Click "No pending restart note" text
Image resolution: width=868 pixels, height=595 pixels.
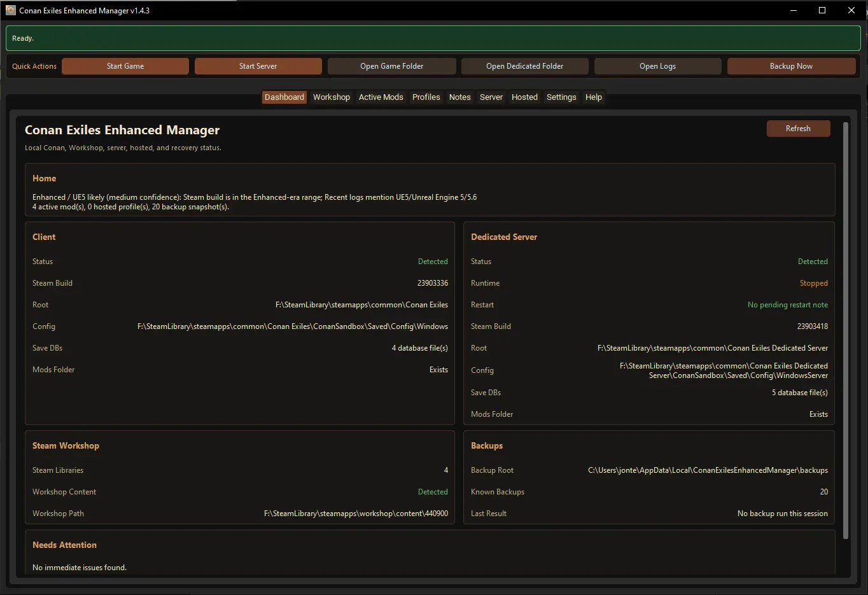pyautogui.click(x=788, y=305)
